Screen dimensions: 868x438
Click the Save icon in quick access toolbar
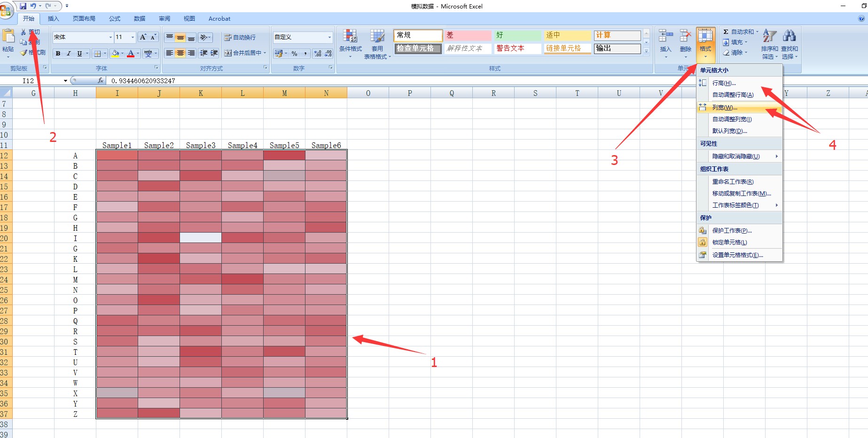click(23, 6)
